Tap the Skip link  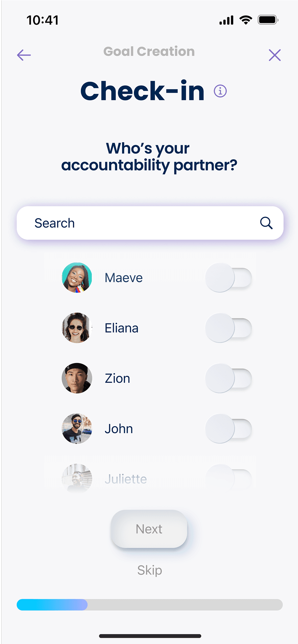150,570
